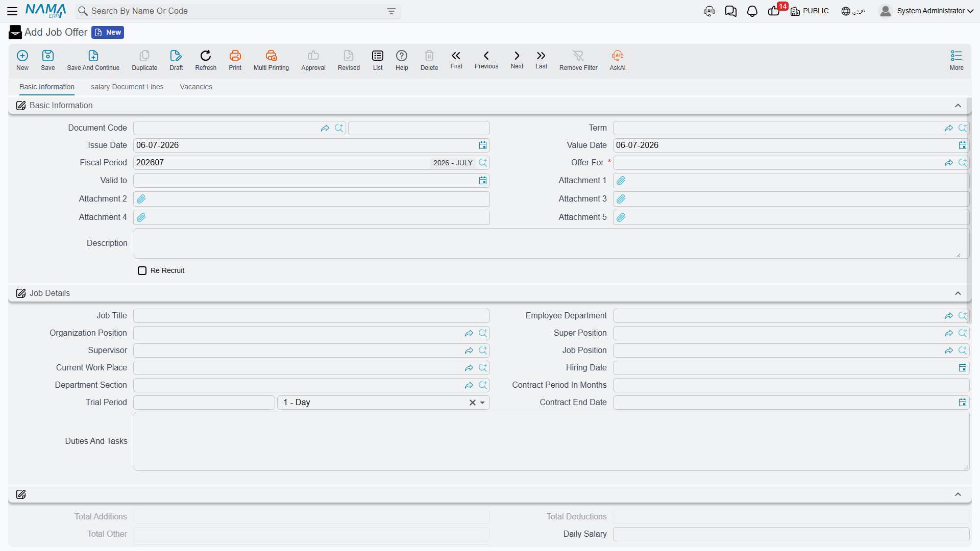Clear the Trial Period Day selection
Image resolution: width=980 pixels, height=551 pixels.
pos(473,403)
